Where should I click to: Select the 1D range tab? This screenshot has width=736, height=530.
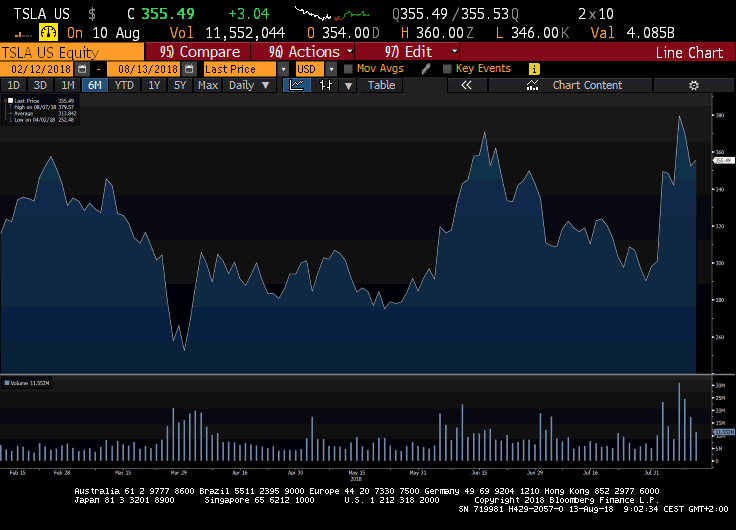coord(13,85)
